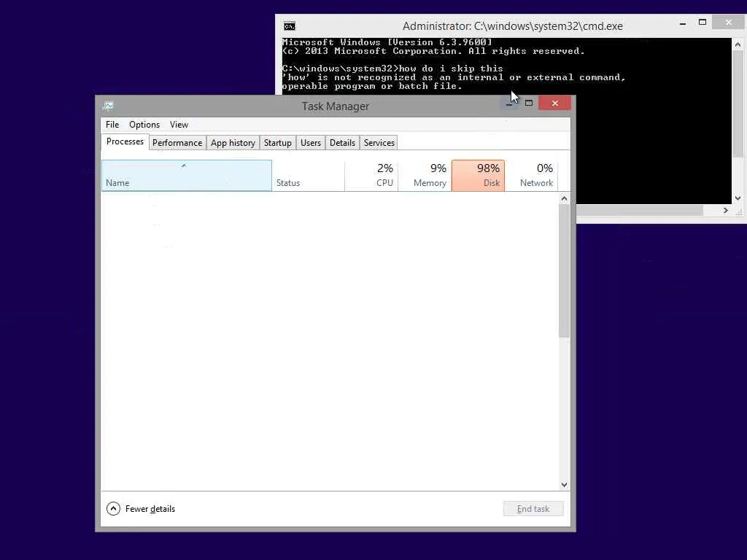Click the Administrator cmd.exe title text
The image size is (747, 560).
click(513, 26)
